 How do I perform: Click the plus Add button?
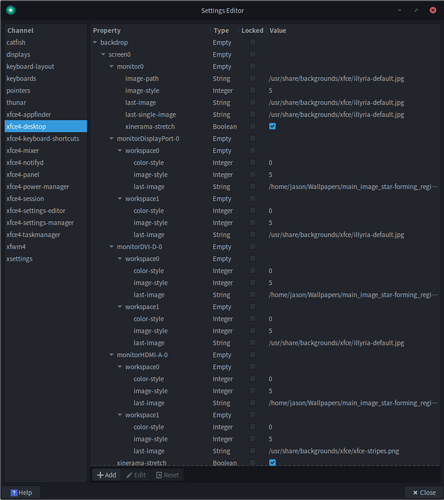point(106,475)
